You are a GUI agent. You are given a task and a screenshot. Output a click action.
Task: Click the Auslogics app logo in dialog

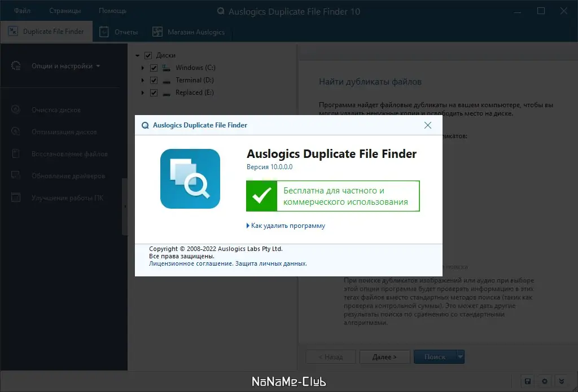[190, 179]
